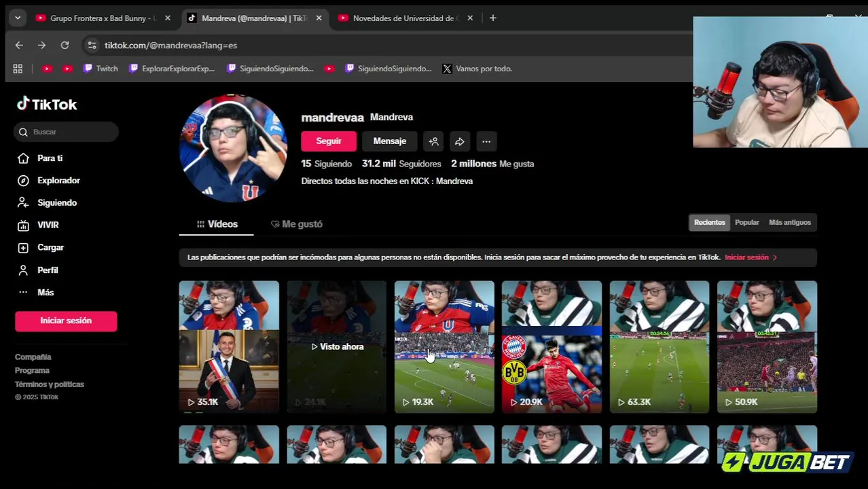Open ExplorarExplorarExp bookmark
The width and height of the screenshot is (868, 489).
[x=172, y=69]
